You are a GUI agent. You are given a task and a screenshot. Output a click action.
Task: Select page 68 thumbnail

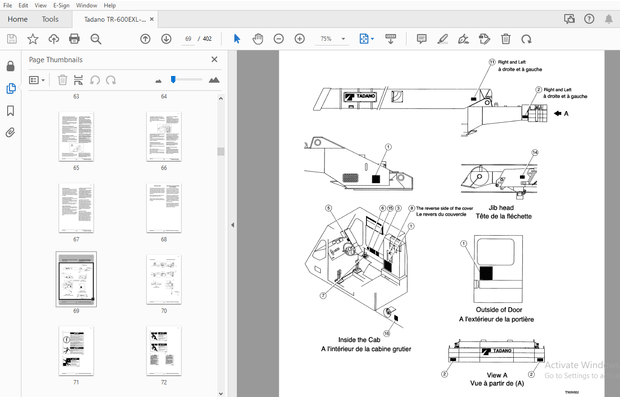(164, 208)
